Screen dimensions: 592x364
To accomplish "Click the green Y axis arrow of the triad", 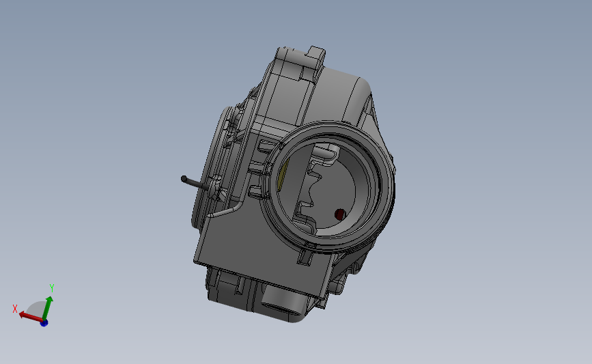I will (x=48, y=308).
